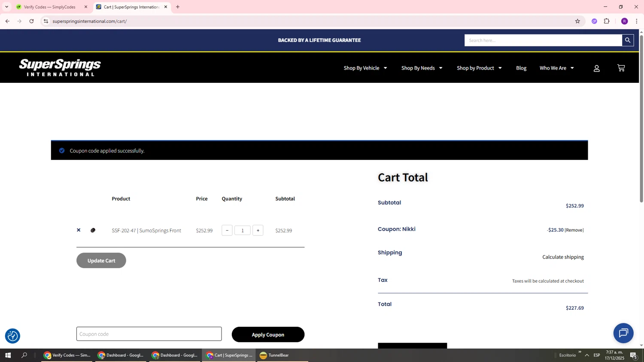The image size is (644, 362).
Task: Click the search magnifier button
Action: pos(628,40)
